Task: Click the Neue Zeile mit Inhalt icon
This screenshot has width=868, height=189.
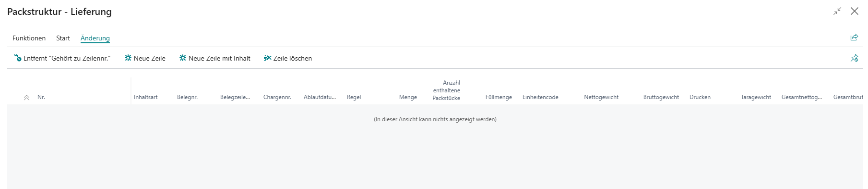Action: coord(183,58)
